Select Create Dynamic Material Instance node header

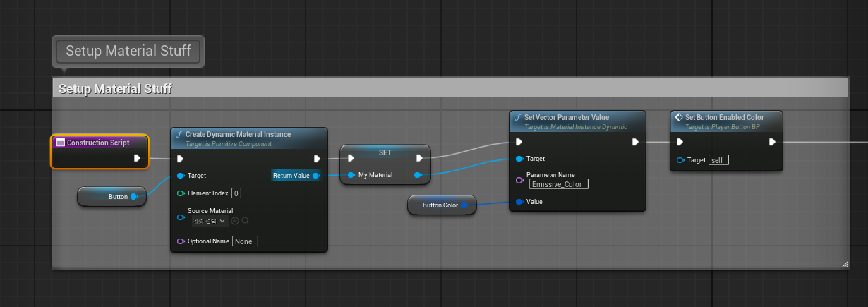249,138
